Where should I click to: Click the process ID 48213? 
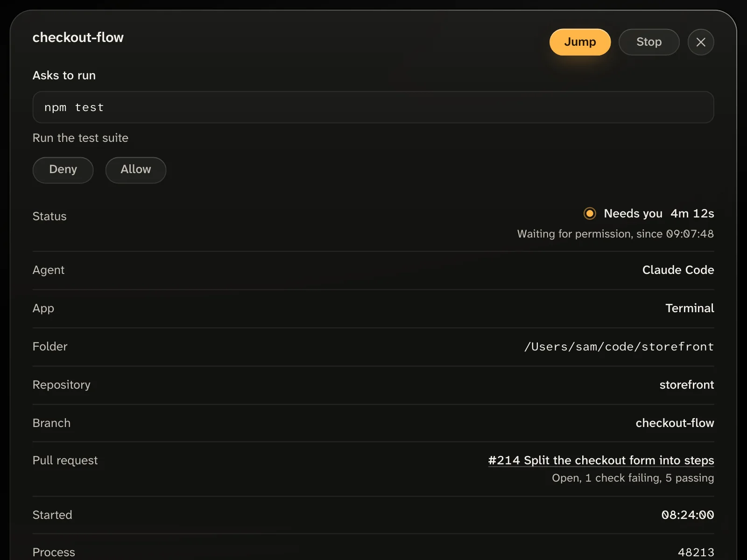[696, 553]
